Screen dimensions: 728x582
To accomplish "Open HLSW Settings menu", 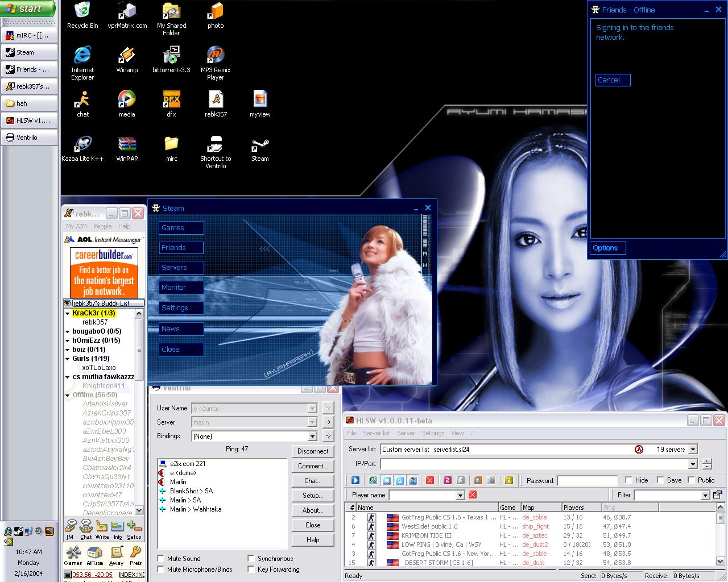I will (433, 433).
